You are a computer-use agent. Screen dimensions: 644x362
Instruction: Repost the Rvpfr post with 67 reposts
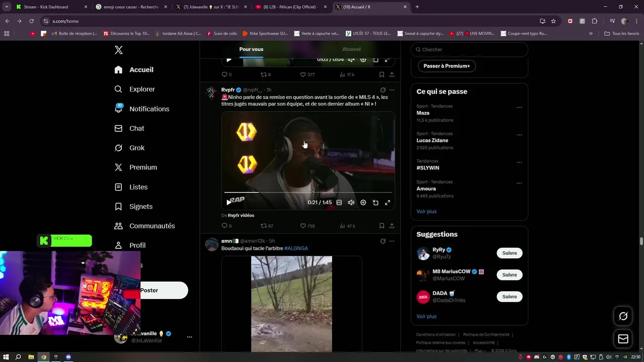[266, 226]
